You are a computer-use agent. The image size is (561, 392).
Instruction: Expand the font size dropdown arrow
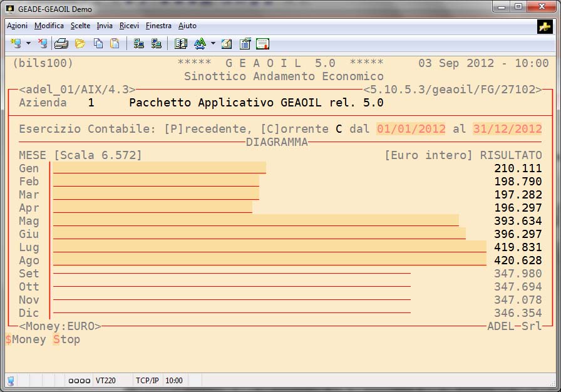(x=213, y=44)
